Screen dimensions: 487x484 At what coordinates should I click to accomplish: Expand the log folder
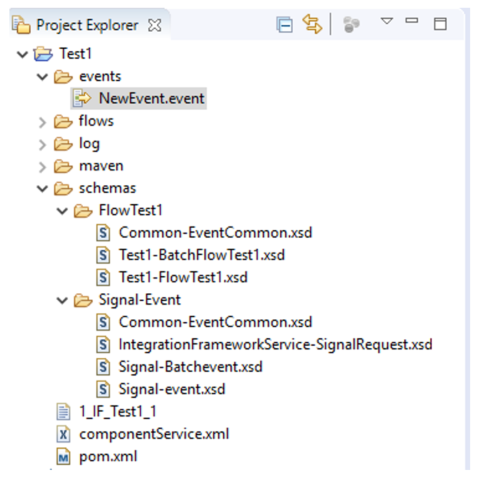point(42,145)
